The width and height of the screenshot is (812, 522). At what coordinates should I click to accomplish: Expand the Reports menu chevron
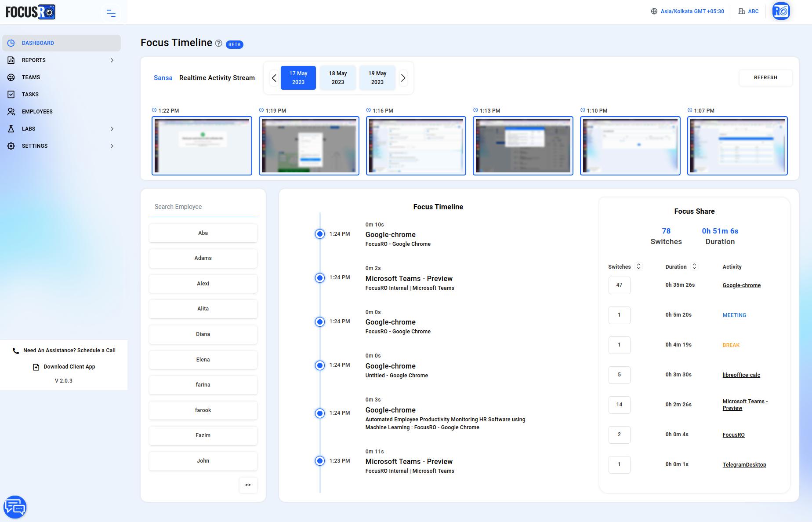[112, 60]
